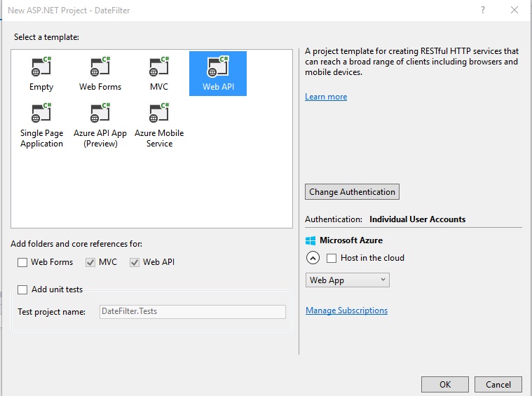Open the help question mark button

coord(483,10)
